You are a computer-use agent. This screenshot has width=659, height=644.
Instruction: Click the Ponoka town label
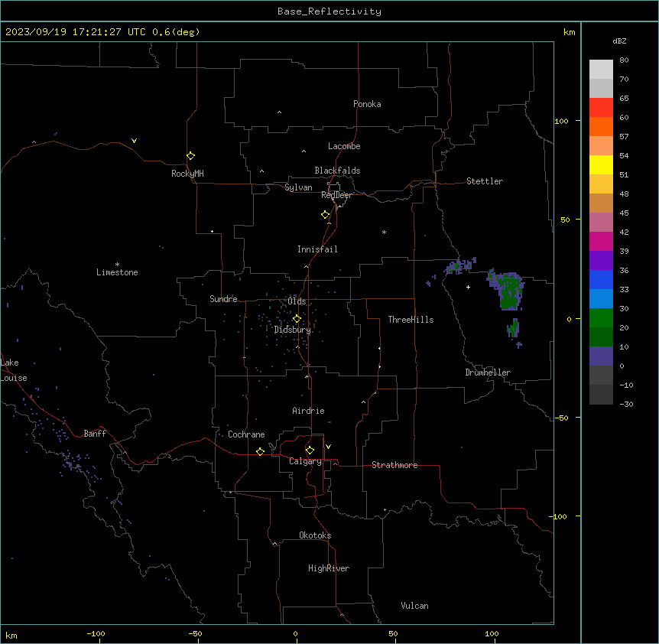pos(367,104)
